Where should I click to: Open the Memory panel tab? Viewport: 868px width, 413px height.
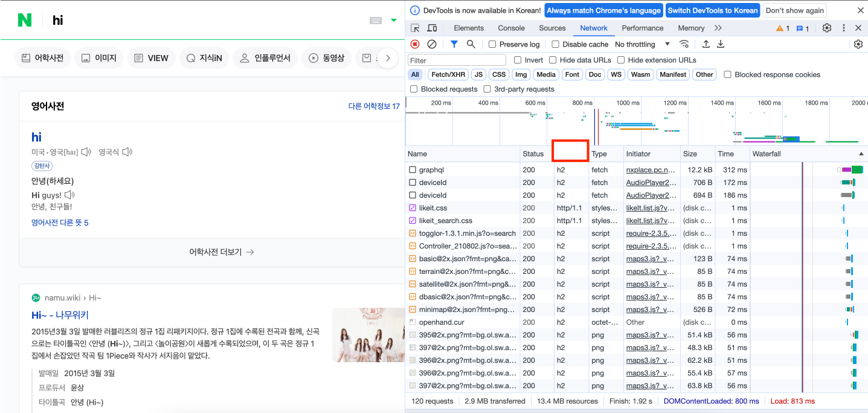(x=691, y=28)
